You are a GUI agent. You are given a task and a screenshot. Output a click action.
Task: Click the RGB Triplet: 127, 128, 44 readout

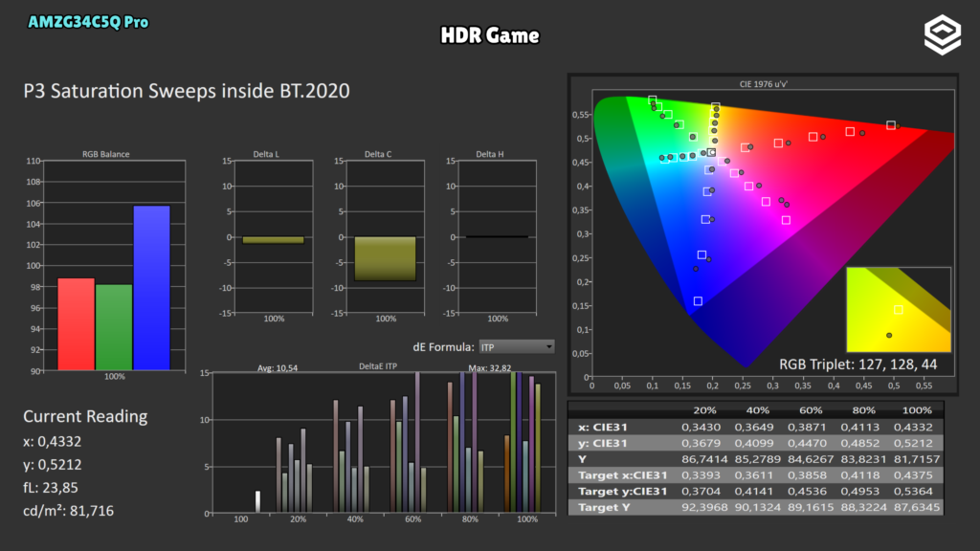[x=857, y=364]
